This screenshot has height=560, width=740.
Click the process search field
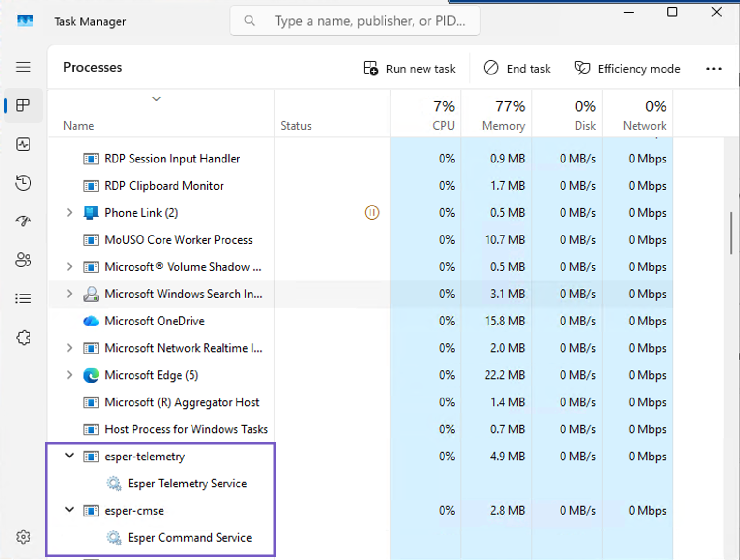coord(355,21)
